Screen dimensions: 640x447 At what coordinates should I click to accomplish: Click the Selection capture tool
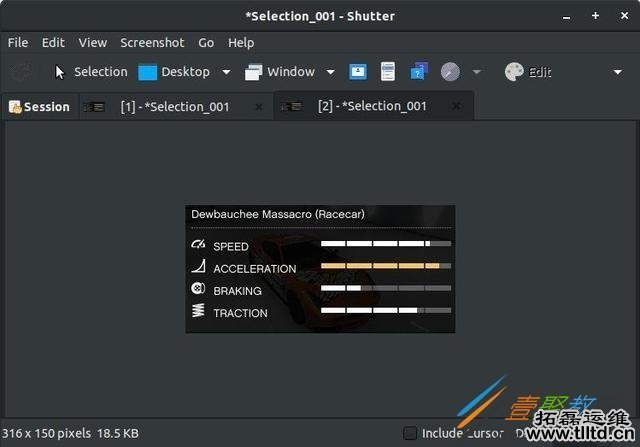pyautogui.click(x=91, y=72)
